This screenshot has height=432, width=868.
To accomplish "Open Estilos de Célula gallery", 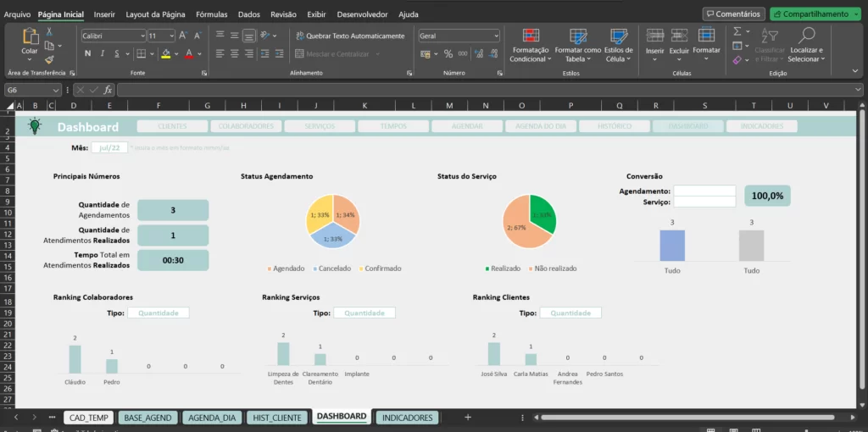I will tap(618, 46).
